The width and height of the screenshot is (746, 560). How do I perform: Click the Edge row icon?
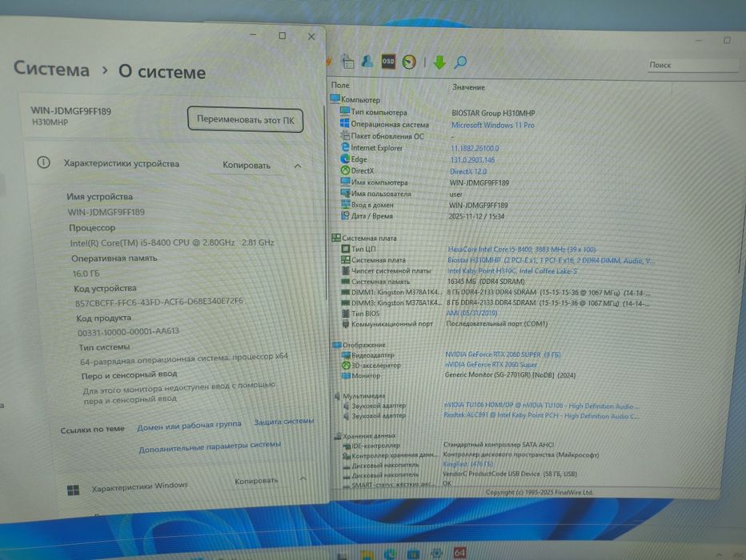345,158
